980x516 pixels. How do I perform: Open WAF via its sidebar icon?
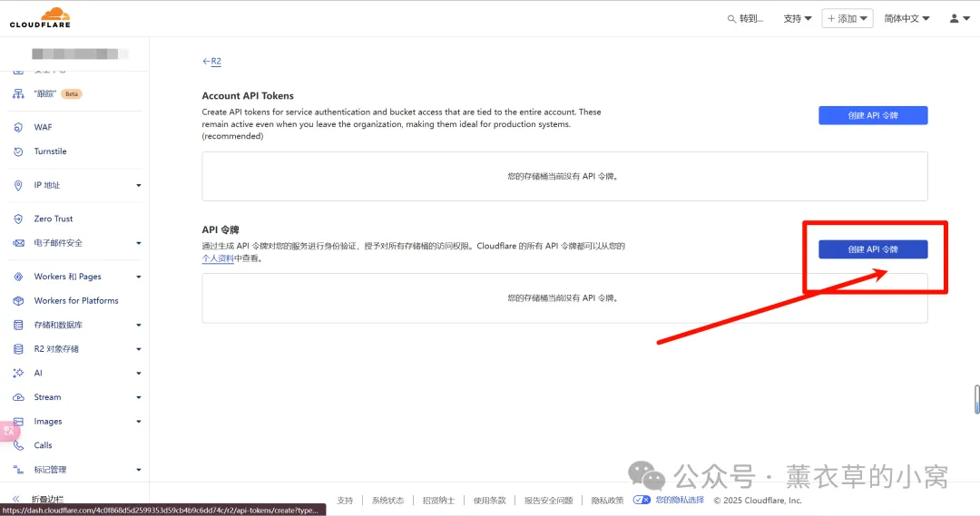click(18, 127)
